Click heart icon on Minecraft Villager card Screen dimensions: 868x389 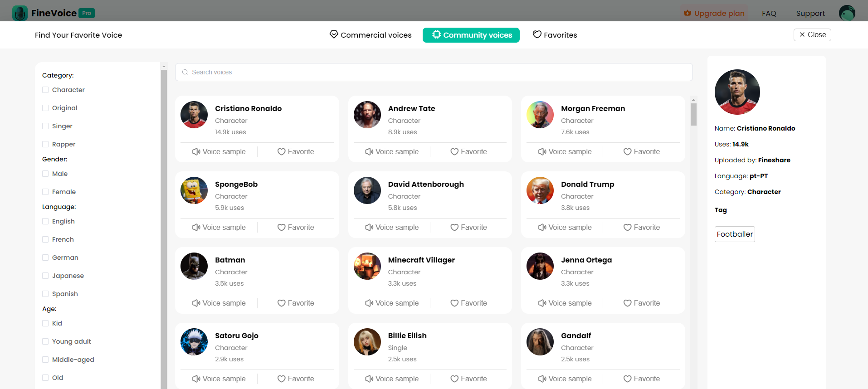tap(454, 303)
